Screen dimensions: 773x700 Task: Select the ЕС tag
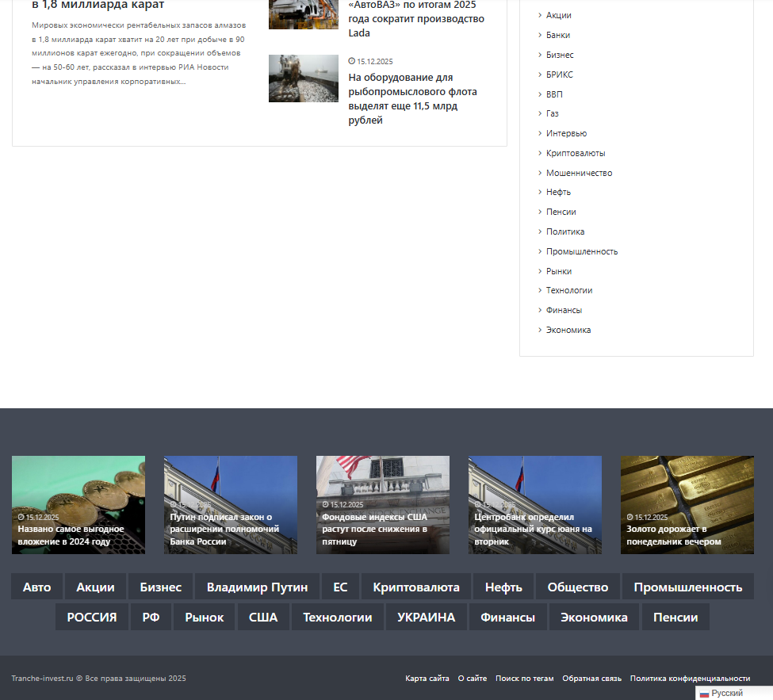[x=340, y=587]
